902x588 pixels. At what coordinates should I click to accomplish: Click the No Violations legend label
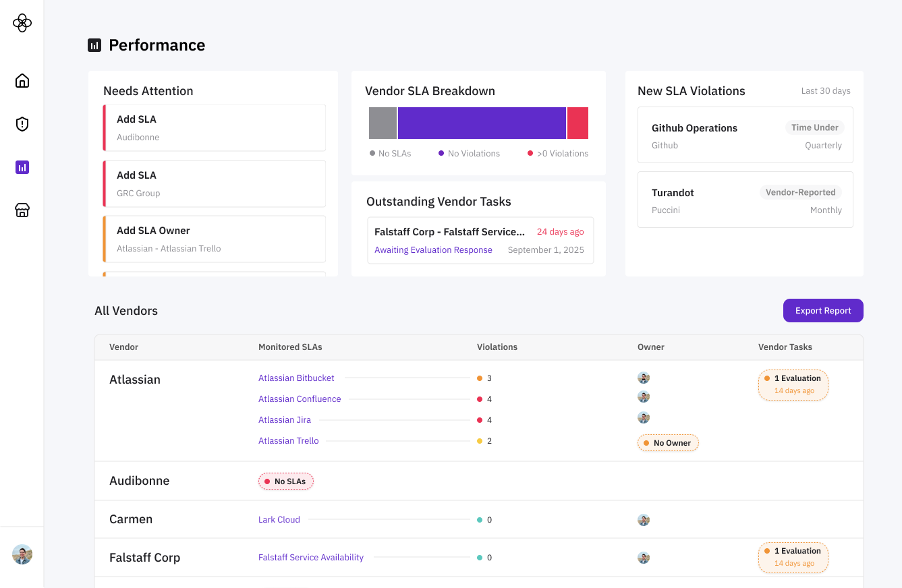pos(474,153)
